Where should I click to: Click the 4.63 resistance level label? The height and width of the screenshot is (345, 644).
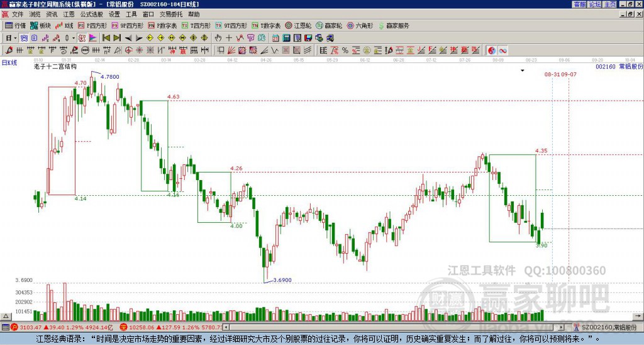coord(174,97)
